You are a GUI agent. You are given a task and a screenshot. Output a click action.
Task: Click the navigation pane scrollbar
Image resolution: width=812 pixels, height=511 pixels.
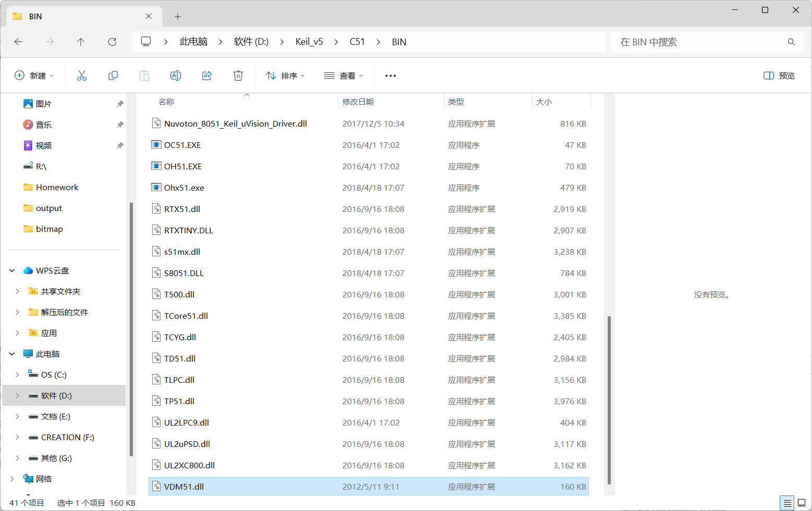(131, 329)
